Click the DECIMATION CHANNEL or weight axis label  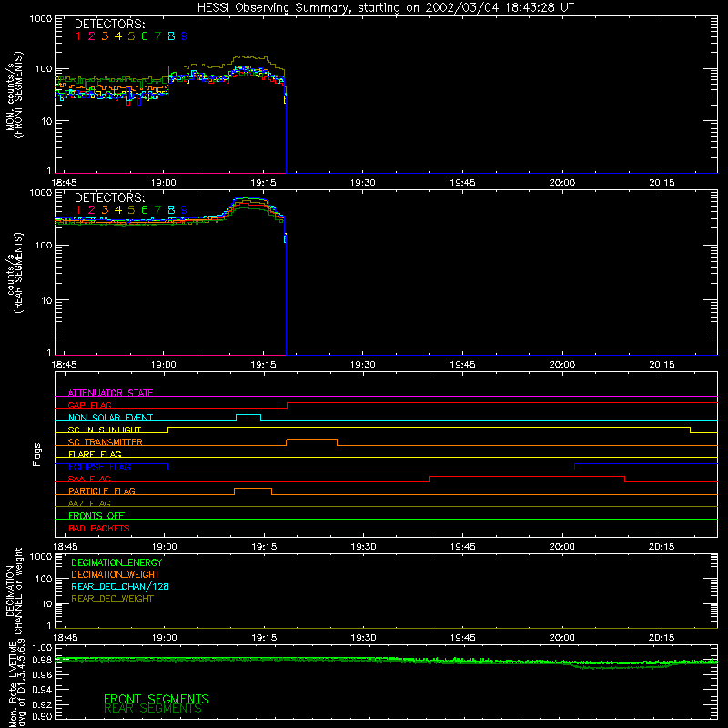14,591
